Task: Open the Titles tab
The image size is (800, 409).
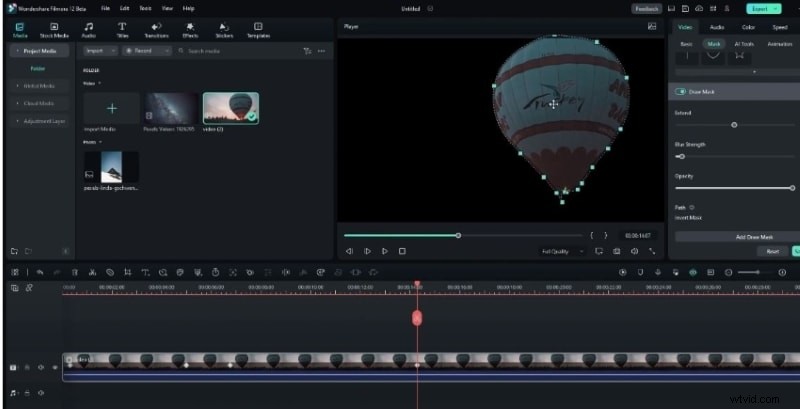Action: 122,30
